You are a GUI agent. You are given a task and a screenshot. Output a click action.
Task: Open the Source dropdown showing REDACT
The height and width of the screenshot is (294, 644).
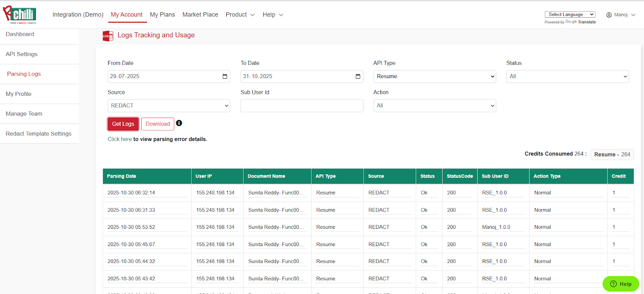169,106
